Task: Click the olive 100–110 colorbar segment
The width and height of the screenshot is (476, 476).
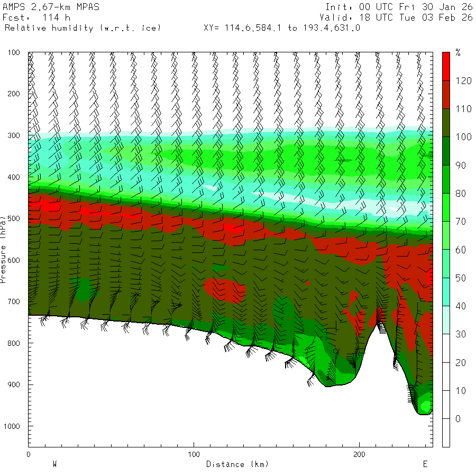Action: pos(446,123)
